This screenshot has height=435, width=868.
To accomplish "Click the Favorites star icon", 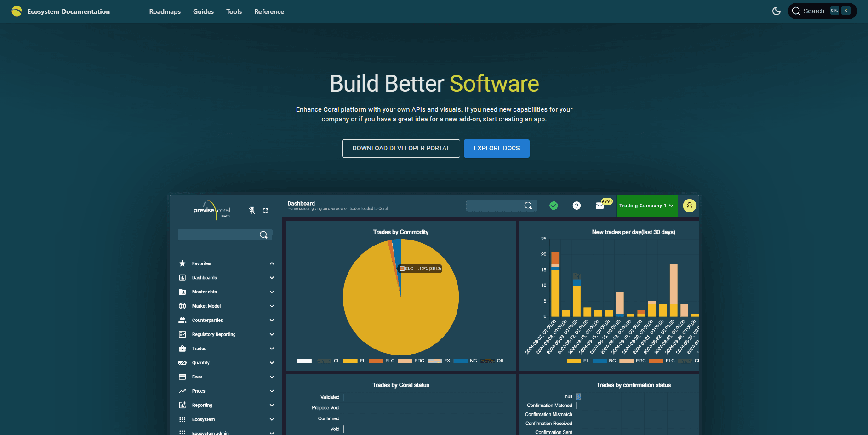I will [x=182, y=263].
